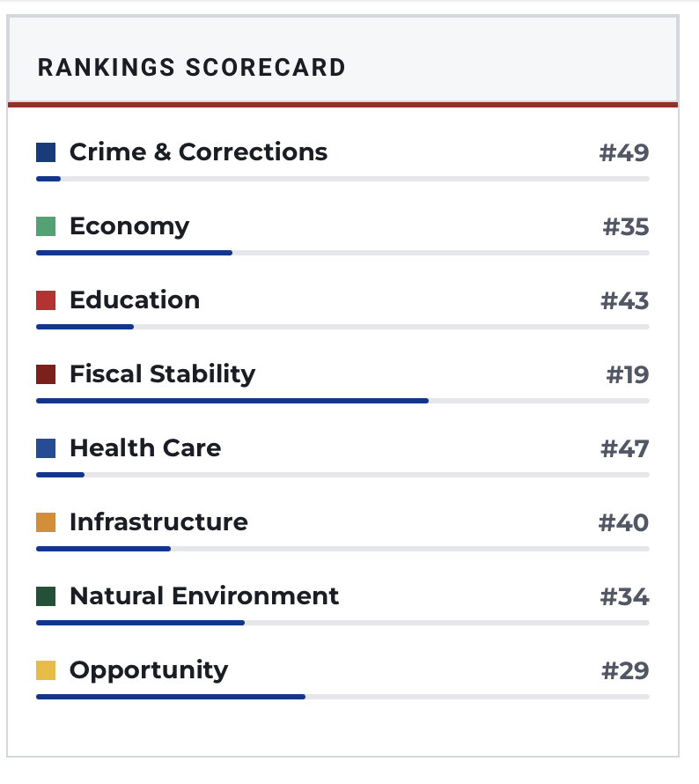
Task: Open the Natural Environment ranking
Action: click(204, 596)
